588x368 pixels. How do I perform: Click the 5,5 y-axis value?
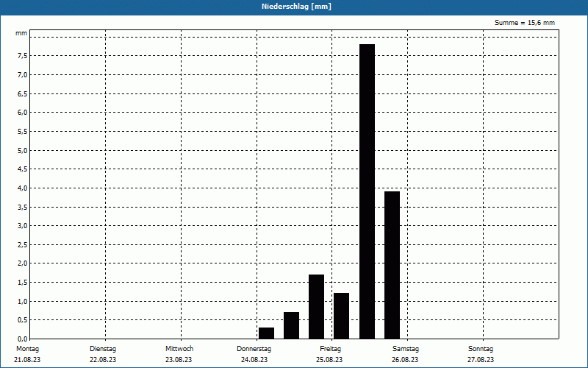[23, 132]
